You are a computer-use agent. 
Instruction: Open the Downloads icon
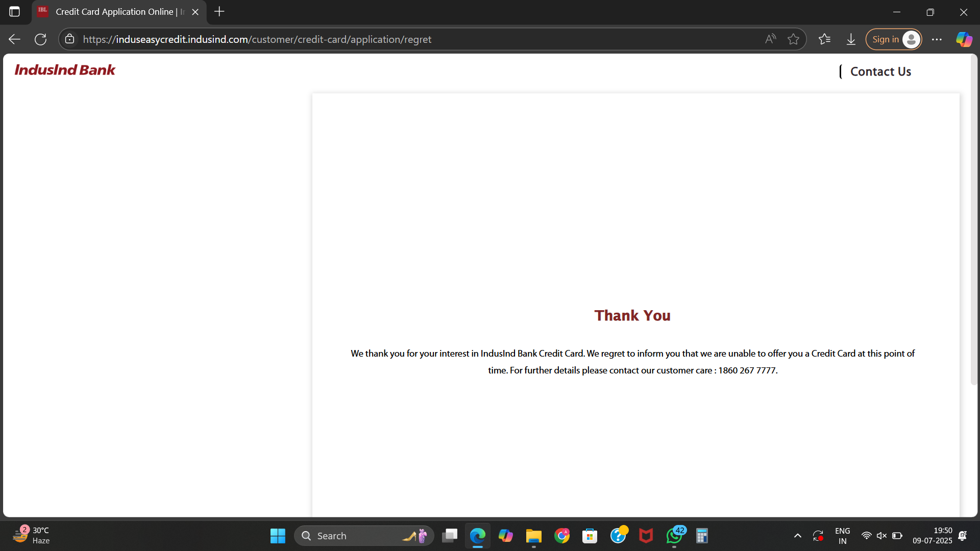coord(851,39)
